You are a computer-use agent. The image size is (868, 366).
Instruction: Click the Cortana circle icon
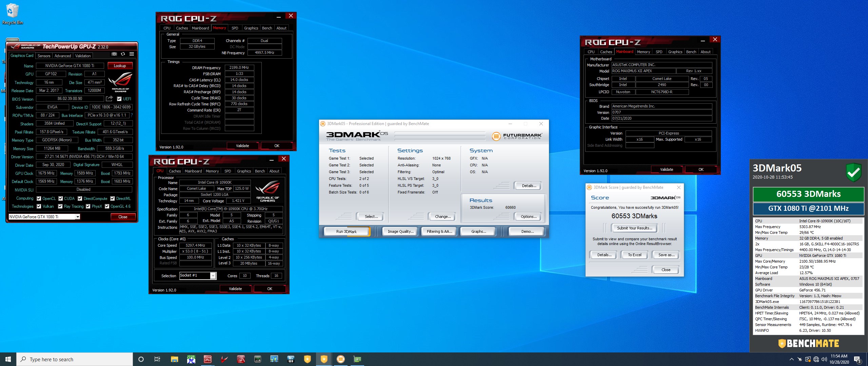point(141,359)
